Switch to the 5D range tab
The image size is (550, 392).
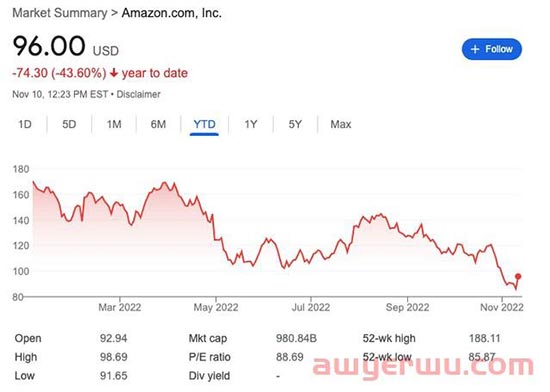click(x=69, y=124)
